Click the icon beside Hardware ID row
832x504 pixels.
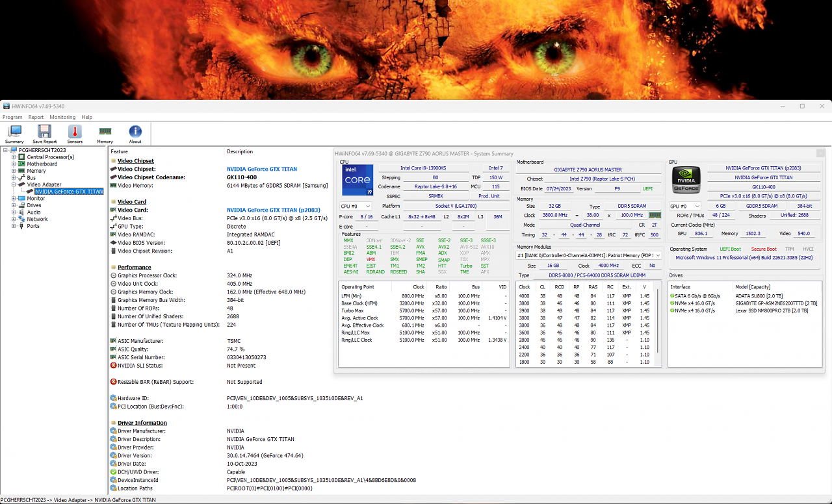(x=113, y=398)
